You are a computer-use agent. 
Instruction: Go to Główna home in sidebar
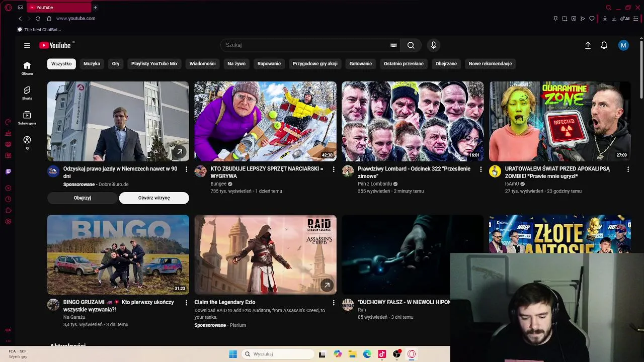[27, 68]
